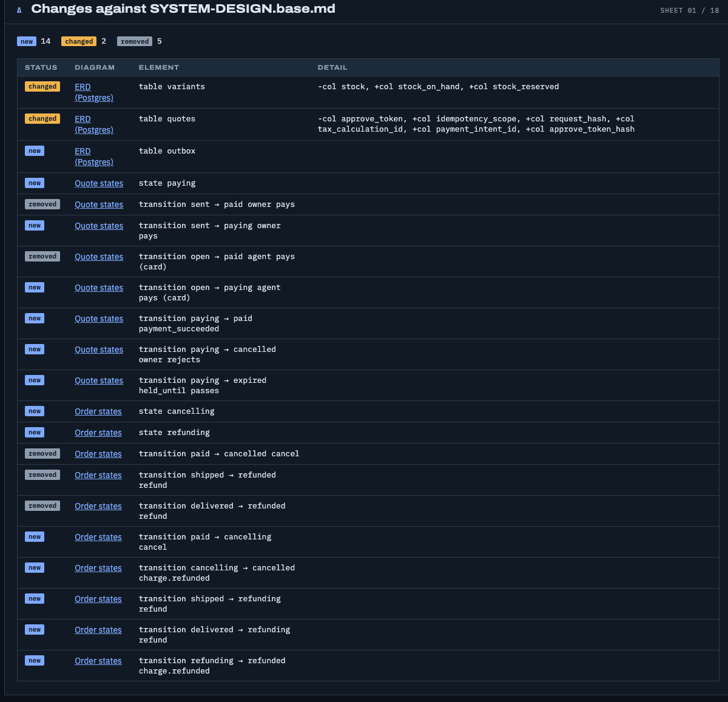Image resolution: width=728 pixels, height=702 pixels.
Task: Open ERD (Postgres) link for table variants
Action: (94, 92)
